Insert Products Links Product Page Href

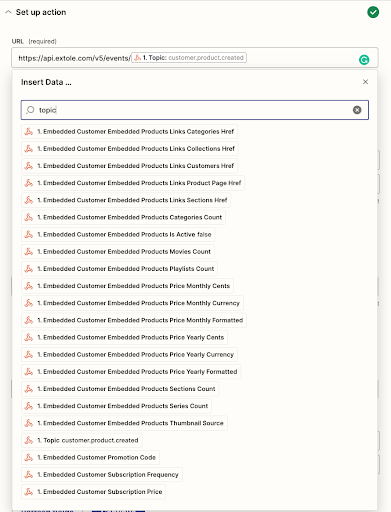[133, 183]
